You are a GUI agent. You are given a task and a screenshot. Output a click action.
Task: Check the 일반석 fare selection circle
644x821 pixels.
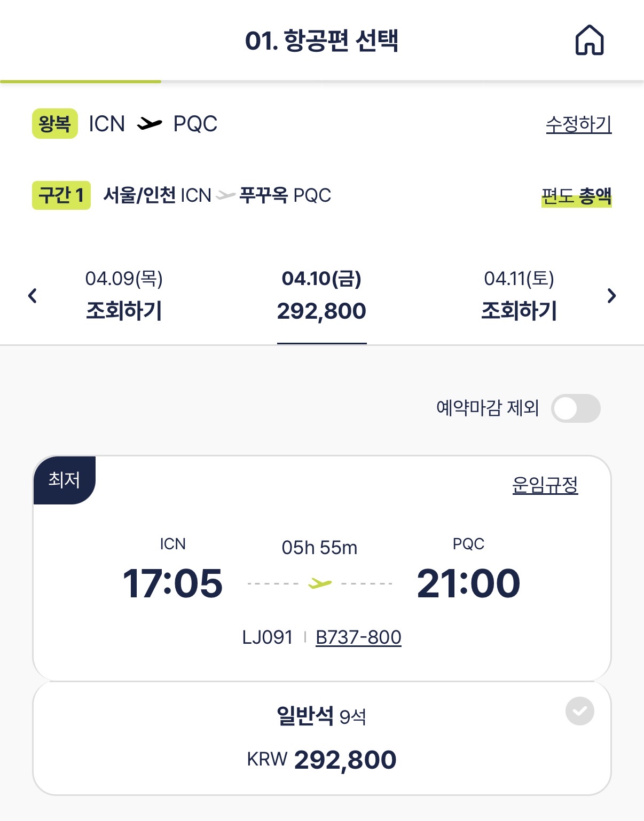pos(579,711)
